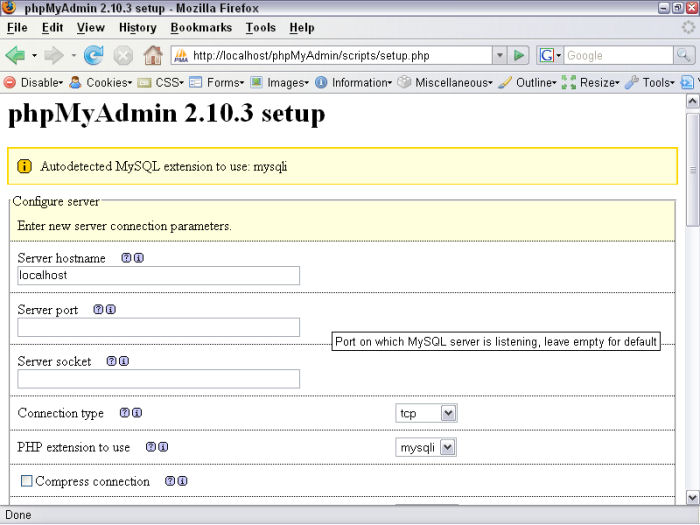This screenshot has width=700, height=525.
Task: Click the Google search magnifier icon
Action: point(684,55)
